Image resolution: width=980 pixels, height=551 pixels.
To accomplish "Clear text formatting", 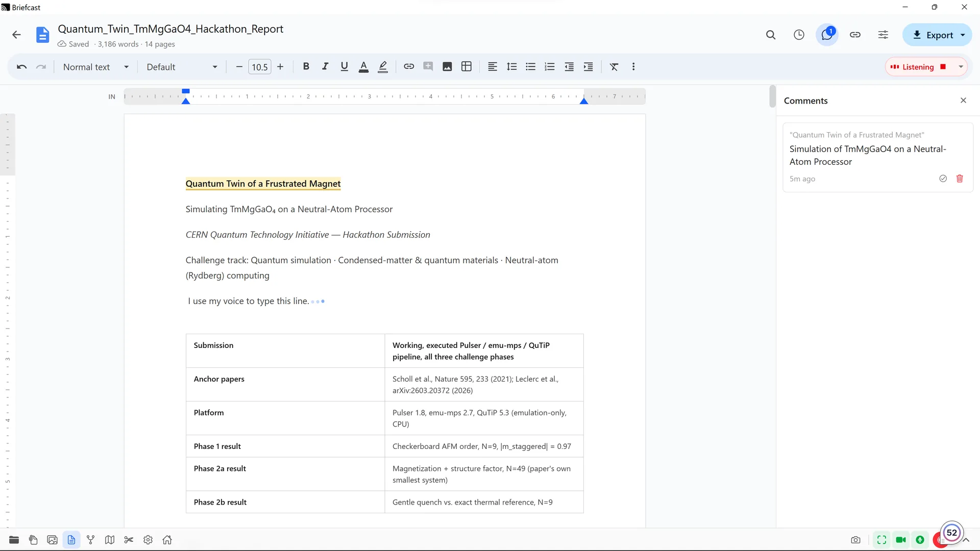I will (614, 67).
